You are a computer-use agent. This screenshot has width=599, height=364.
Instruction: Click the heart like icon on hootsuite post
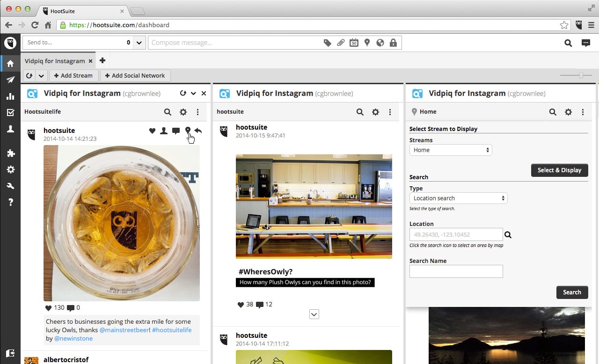tap(152, 131)
